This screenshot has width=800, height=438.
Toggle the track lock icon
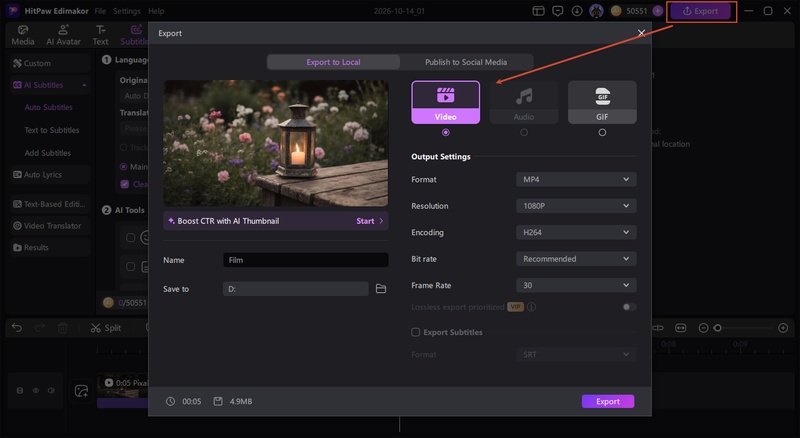20,391
